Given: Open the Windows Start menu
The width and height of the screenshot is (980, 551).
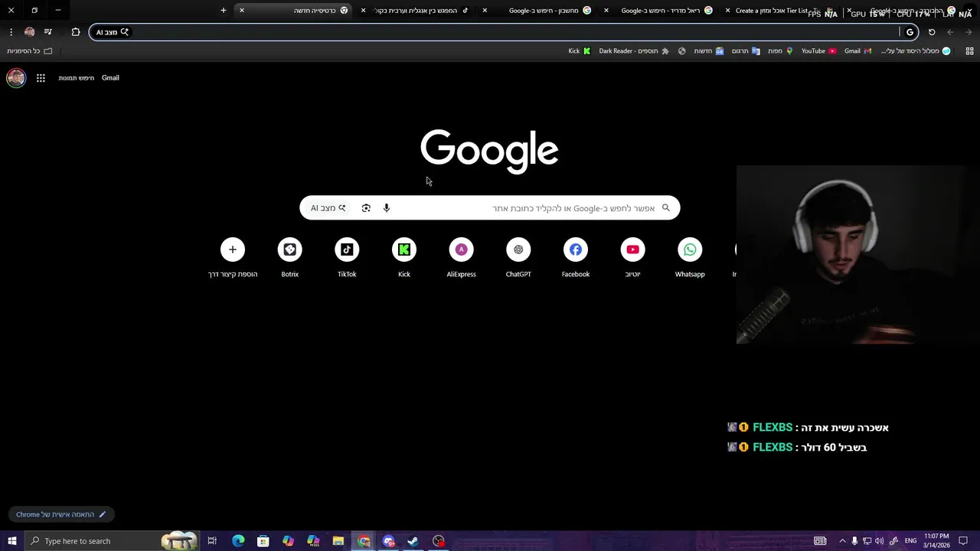Looking at the screenshot, I should [x=12, y=541].
